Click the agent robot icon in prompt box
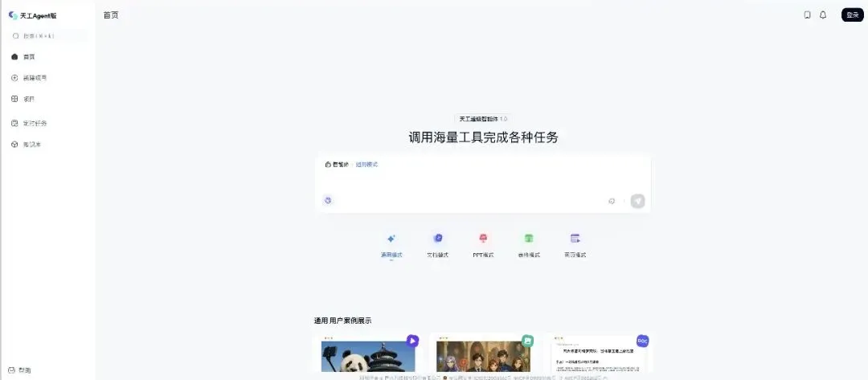The image size is (868, 380). [328, 164]
